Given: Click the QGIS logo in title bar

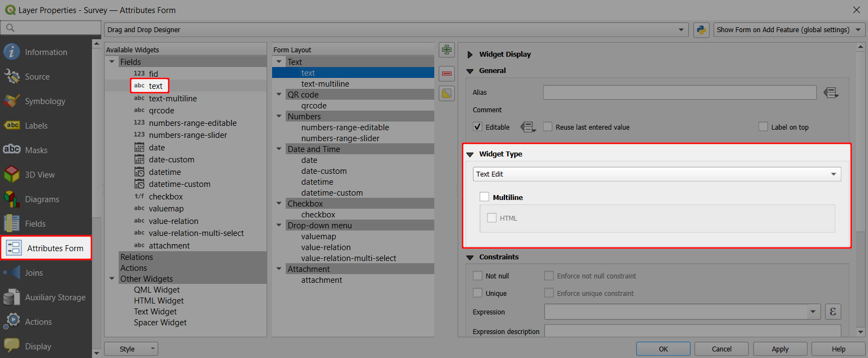Looking at the screenshot, I should click(10, 10).
